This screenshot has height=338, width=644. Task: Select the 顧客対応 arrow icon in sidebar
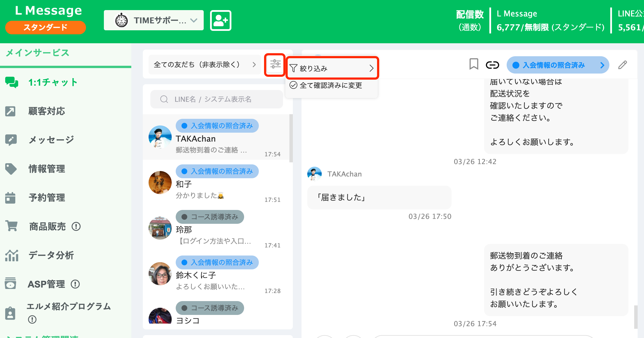pyautogui.click(x=11, y=111)
